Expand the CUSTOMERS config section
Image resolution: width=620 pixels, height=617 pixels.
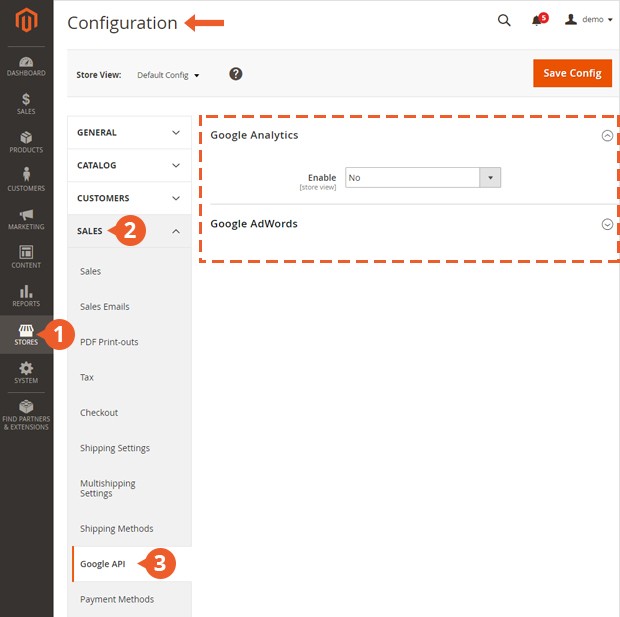(x=129, y=198)
